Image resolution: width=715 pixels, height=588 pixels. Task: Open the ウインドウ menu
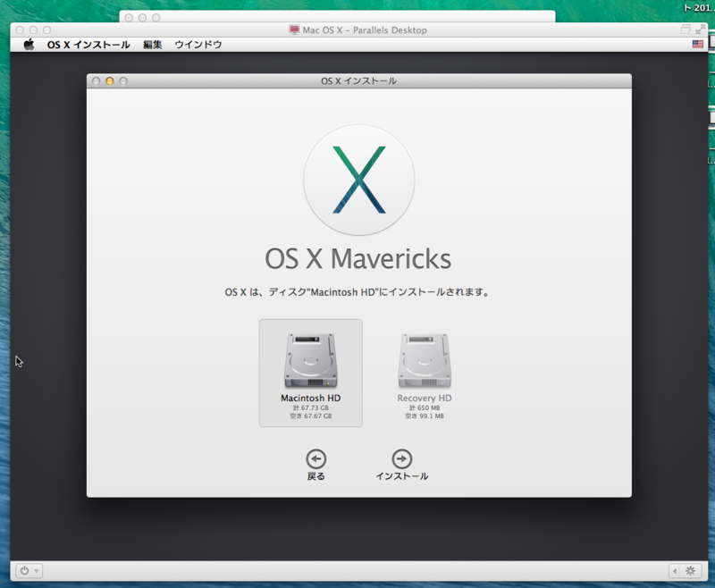(198, 45)
